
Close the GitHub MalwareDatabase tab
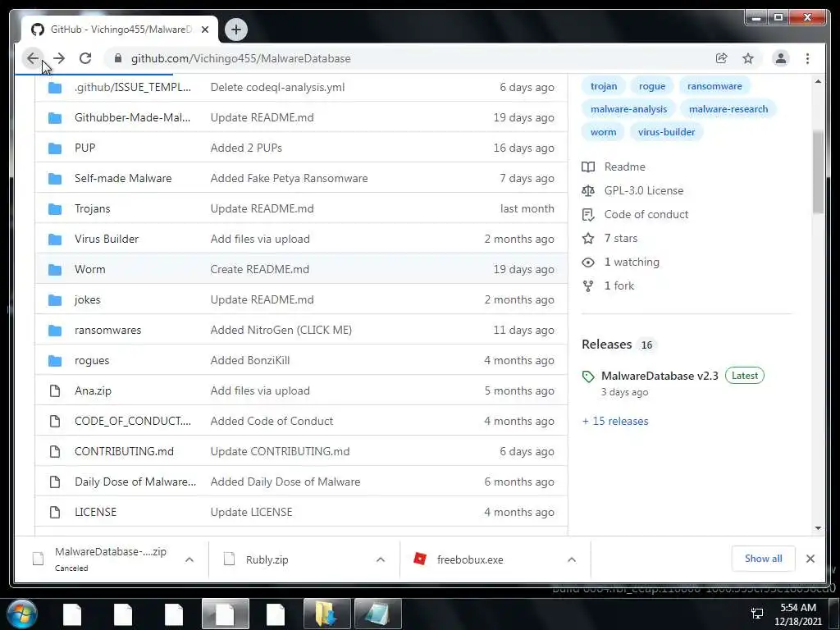click(204, 30)
